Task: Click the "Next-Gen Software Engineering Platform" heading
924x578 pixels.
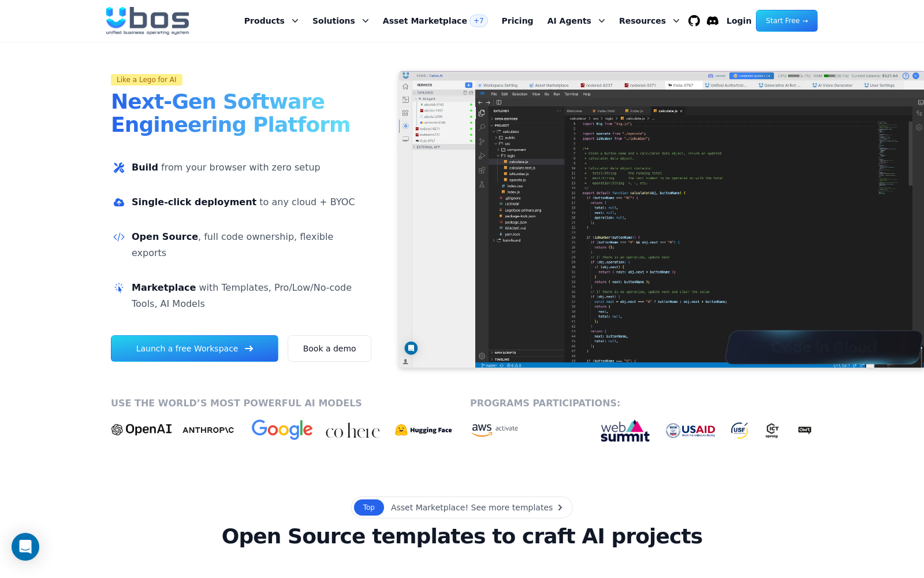Action: click(x=230, y=113)
